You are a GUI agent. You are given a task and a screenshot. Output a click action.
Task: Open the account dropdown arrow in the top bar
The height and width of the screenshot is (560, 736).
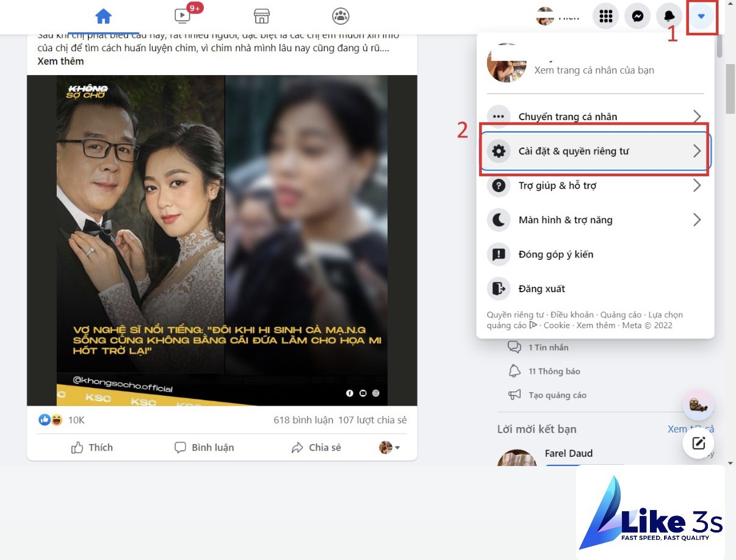[702, 16]
